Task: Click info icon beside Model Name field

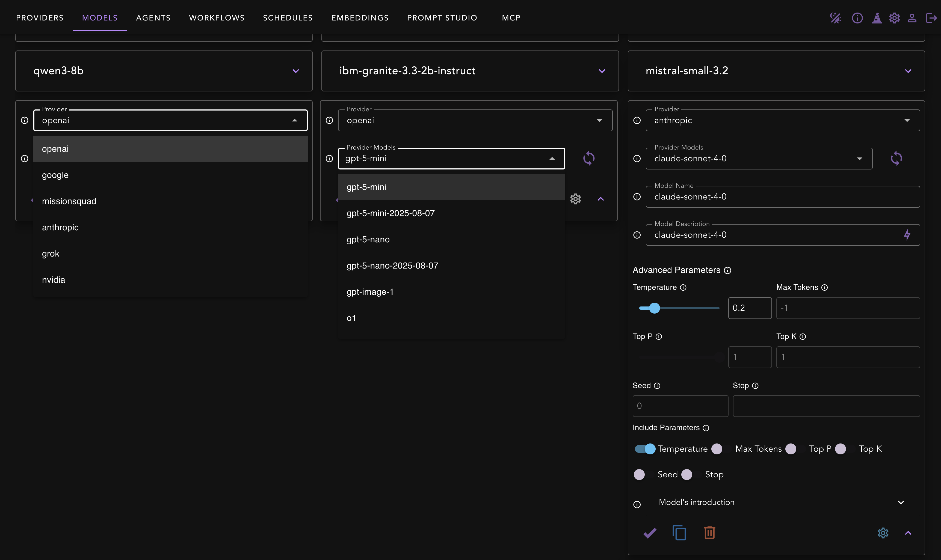Action: [637, 196]
